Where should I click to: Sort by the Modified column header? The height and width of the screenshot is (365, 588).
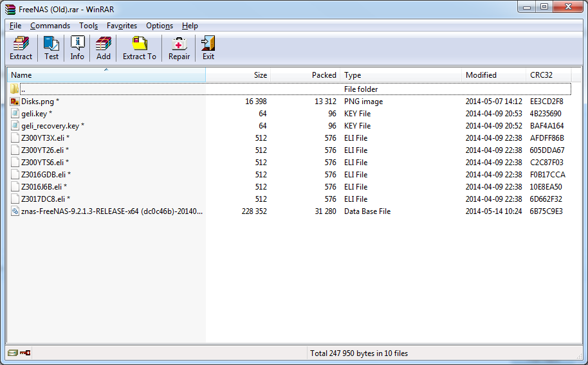[x=493, y=75]
